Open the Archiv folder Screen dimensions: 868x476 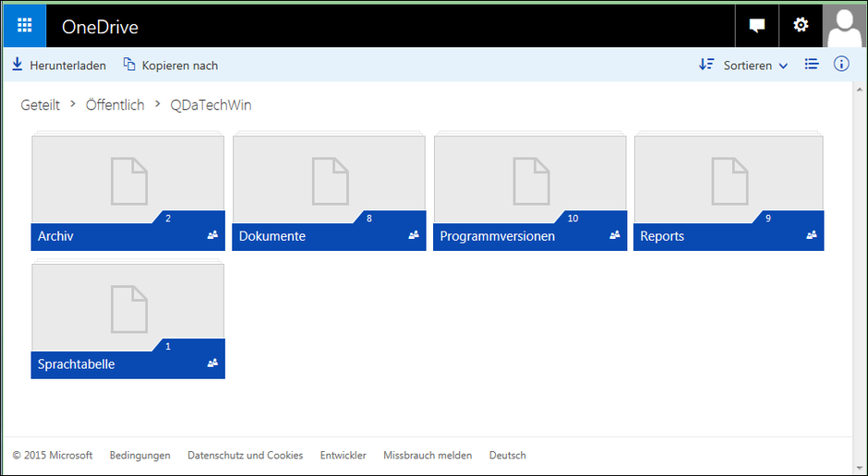127,191
